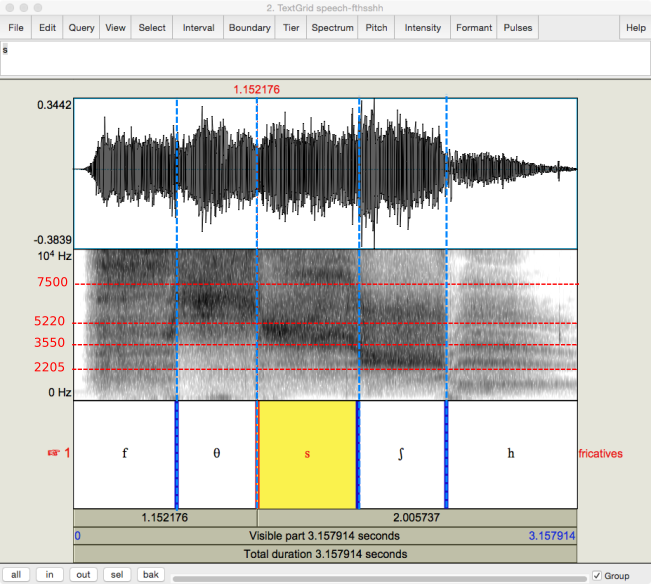Play the Total duration 3.157914 seconds bar
Viewport: 651px width, 584px height.
pyautogui.click(x=325, y=554)
